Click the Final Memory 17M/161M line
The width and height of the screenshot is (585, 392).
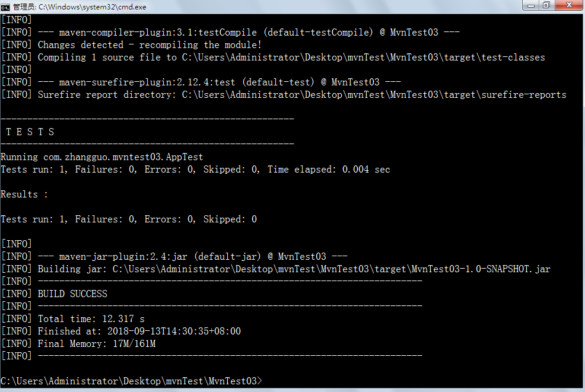[x=96, y=344]
